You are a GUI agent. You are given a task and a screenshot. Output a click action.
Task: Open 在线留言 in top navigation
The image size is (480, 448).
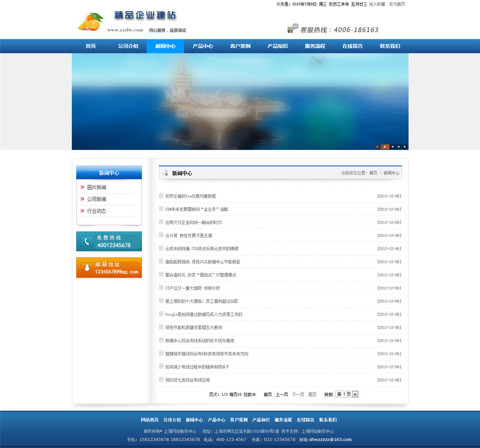tap(352, 46)
